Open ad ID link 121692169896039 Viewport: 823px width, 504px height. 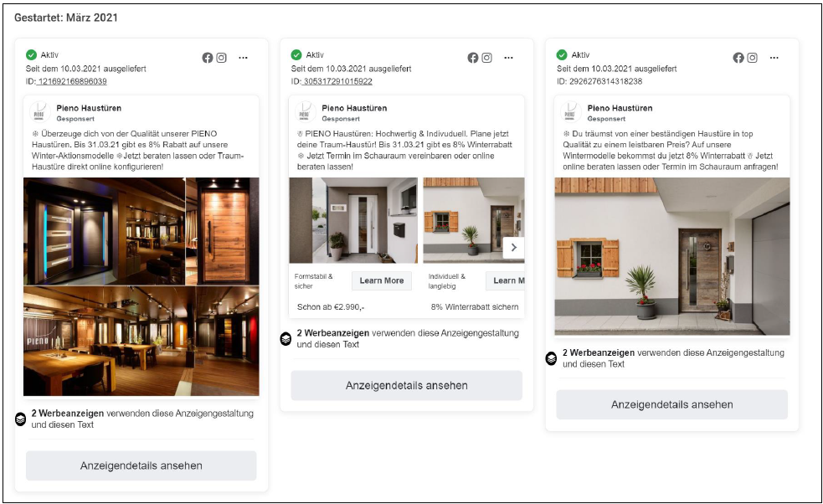pyautogui.click(x=72, y=81)
